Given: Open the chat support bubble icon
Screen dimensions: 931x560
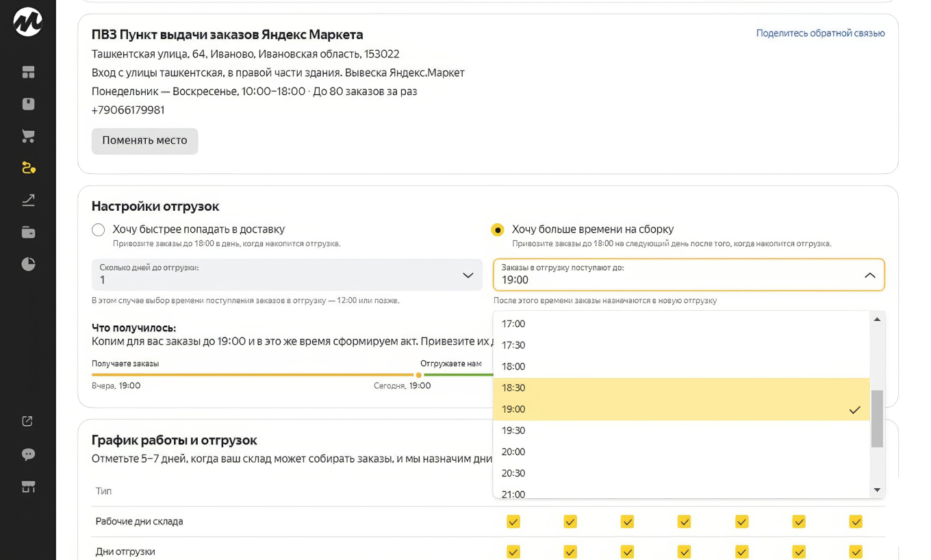Looking at the screenshot, I should (x=28, y=454).
